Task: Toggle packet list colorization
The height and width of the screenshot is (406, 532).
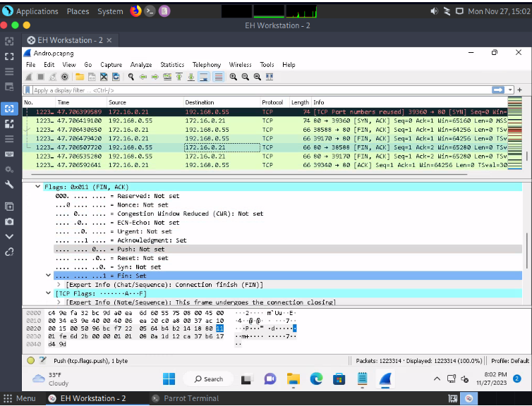Action: click(218, 77)
